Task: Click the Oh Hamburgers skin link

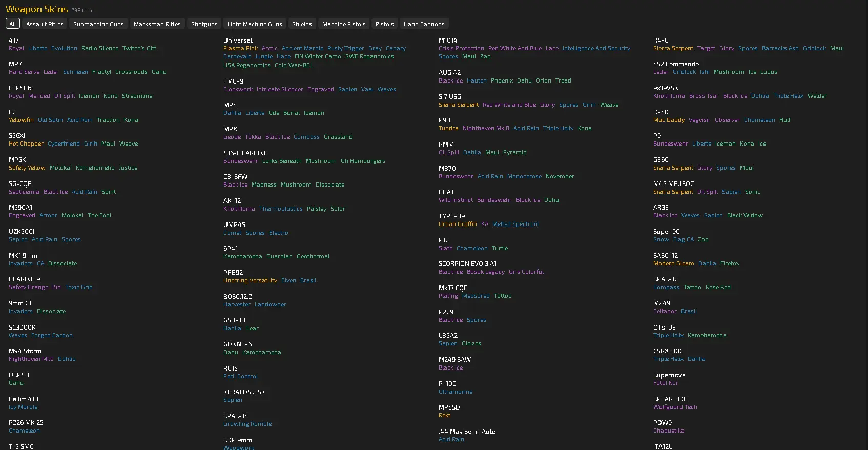Action: 363,161
